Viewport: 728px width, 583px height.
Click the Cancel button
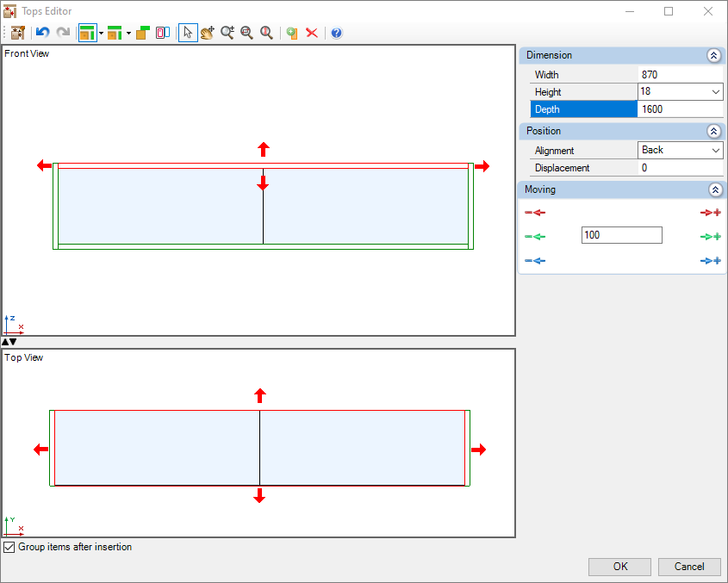coord(689,567)
